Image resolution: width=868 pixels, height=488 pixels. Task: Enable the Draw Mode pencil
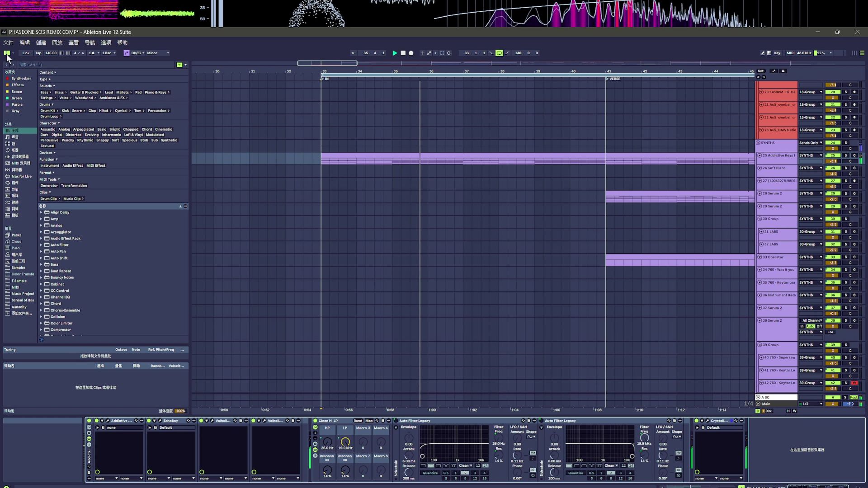coord(763,53)
